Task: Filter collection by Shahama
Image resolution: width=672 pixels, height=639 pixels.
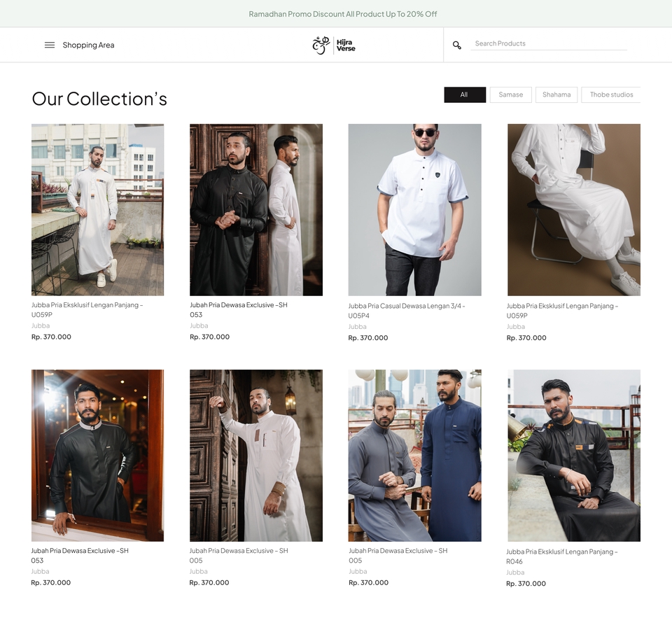Action: pyautogui.click(x=556, y=94)
